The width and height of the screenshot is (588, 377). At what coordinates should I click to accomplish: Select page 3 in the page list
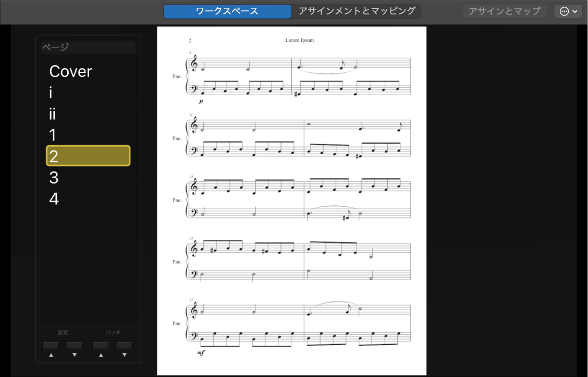(x=52, y=178)
